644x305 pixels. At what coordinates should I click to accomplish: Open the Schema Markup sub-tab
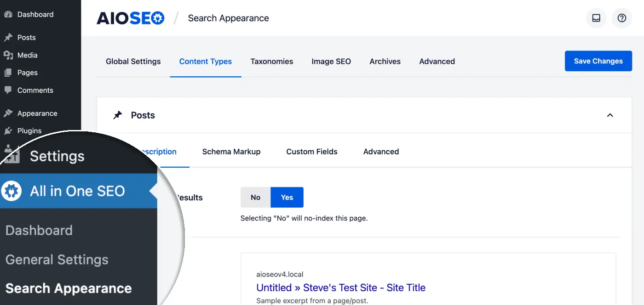pos(231,152)
